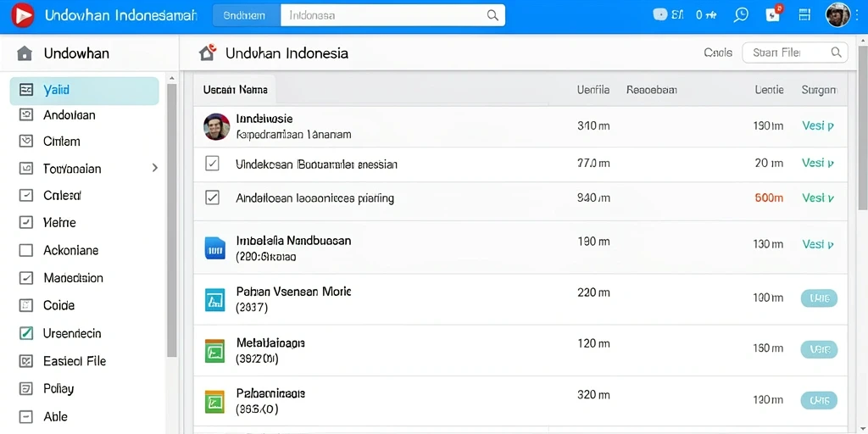This screenshot has height=434, width=868.
Task: Click the Andoliean sidebar icon
Action: tap(26, 114)
